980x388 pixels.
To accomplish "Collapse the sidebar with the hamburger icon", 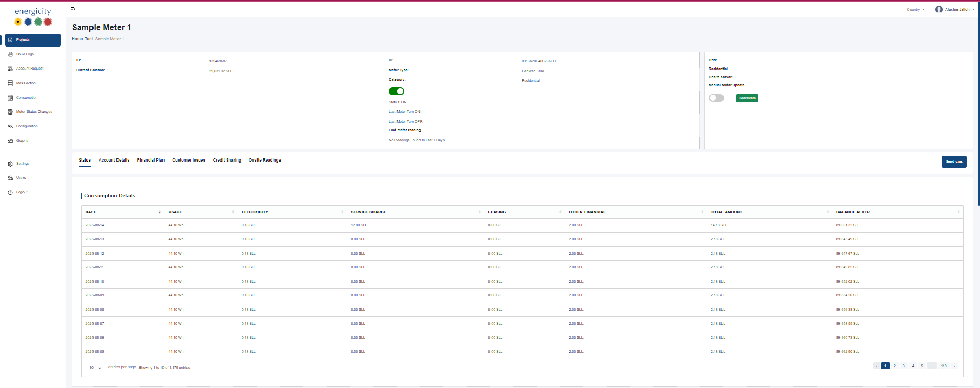I will 73,9.
